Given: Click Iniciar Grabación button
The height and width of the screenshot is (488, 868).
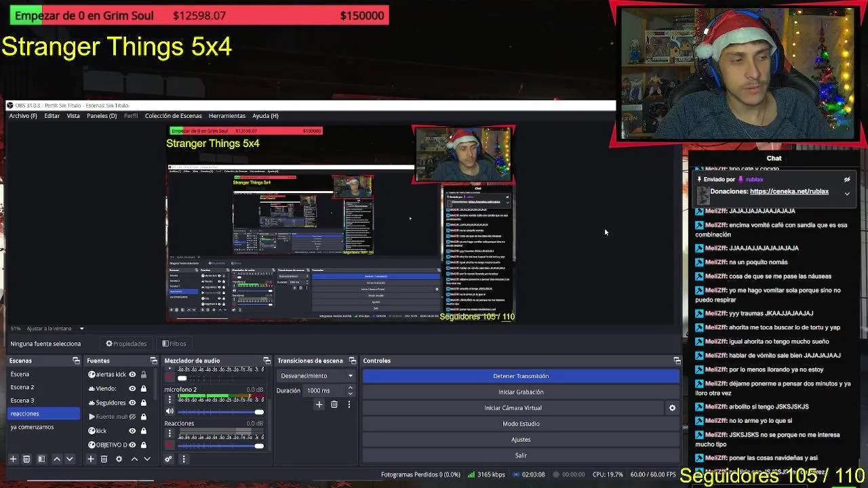Looking at the screenshot, I should [x=521, y=392].
